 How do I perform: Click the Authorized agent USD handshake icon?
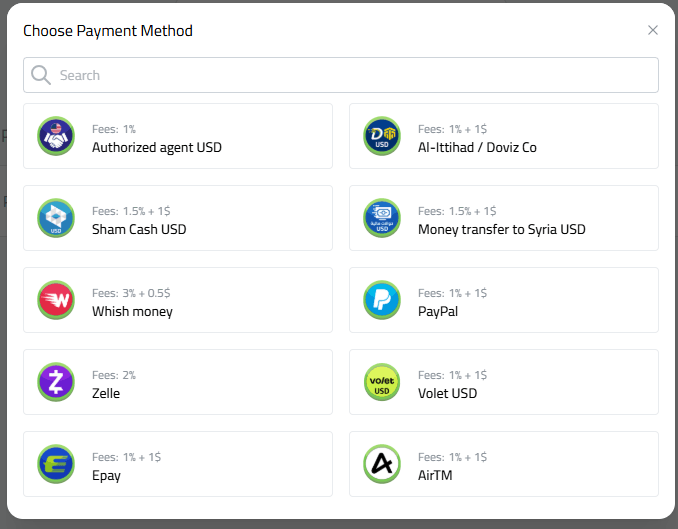(x=56, y=136)
